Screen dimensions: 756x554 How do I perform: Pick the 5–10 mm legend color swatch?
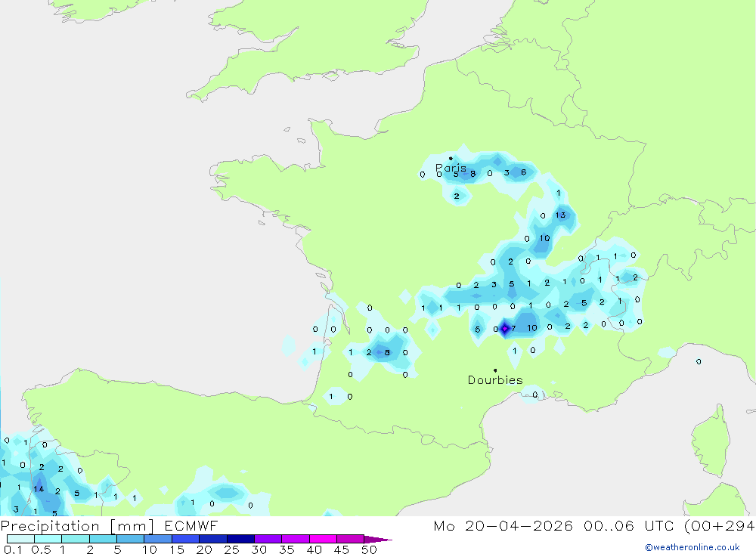coord(131,539)
